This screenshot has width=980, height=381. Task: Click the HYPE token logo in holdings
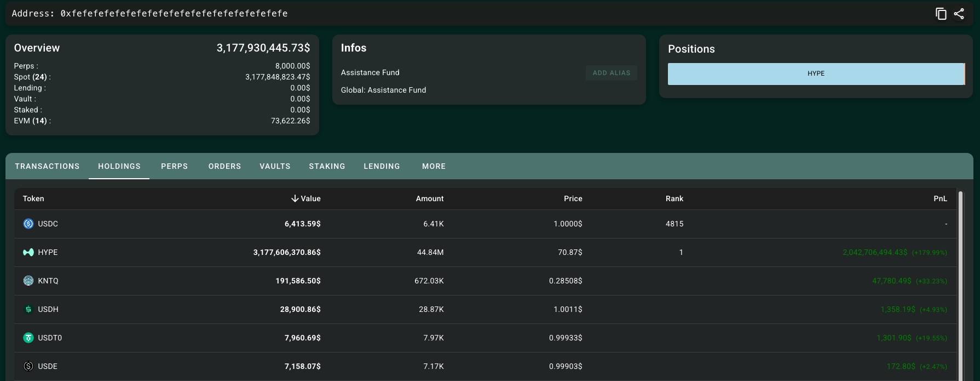click(x=28, y=252)
